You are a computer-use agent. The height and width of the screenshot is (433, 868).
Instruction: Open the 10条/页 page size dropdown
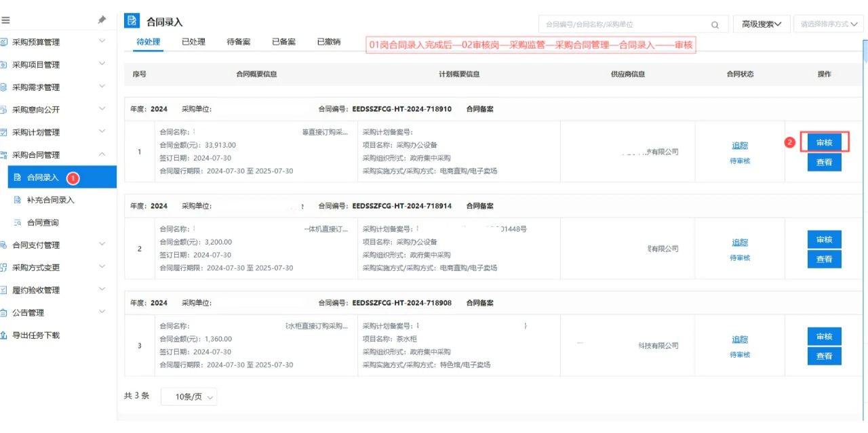point(189,396)
